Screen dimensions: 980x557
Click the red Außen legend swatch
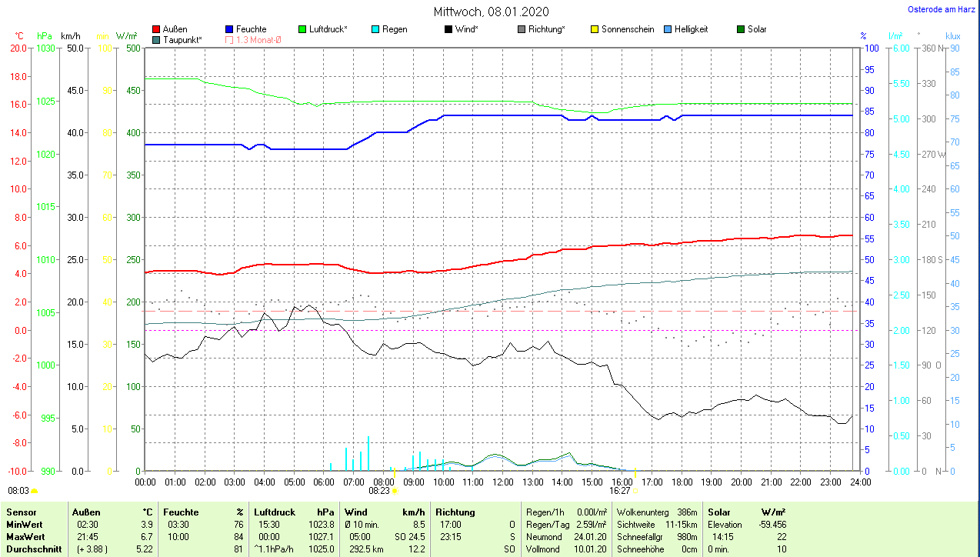pos(157,29)
